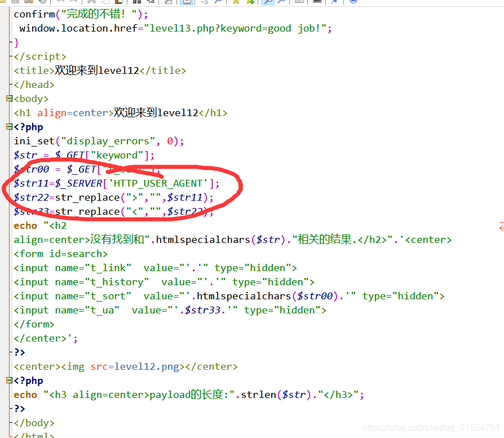Place cursor in window.location.href line

pos(175,28)
